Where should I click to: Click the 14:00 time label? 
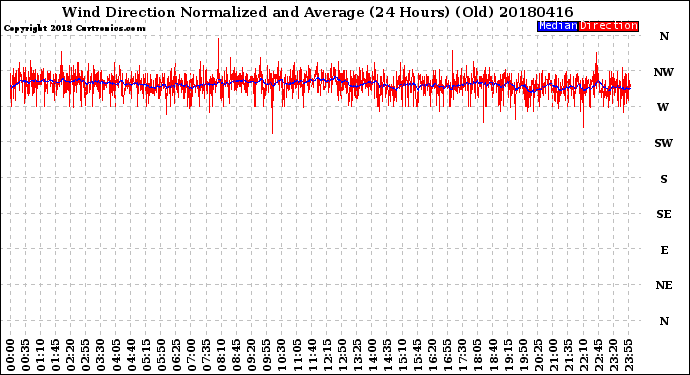(372, 355)
